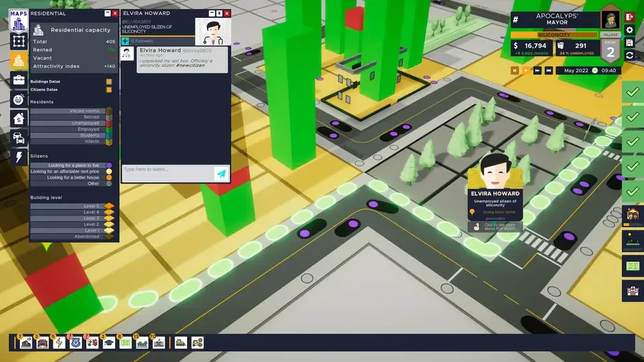Open the hospital building icon at right edge

[632, 292]
